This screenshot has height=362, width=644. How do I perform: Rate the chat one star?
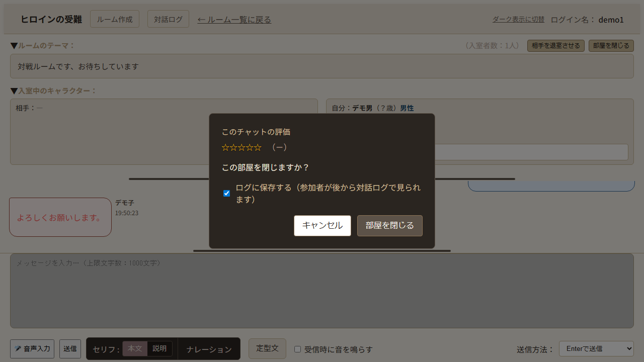225,147
